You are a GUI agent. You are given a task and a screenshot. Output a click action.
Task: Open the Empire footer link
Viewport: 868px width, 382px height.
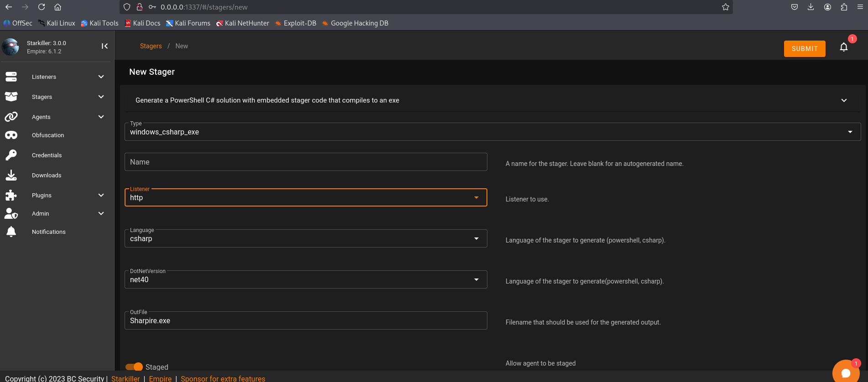(160, 378)
